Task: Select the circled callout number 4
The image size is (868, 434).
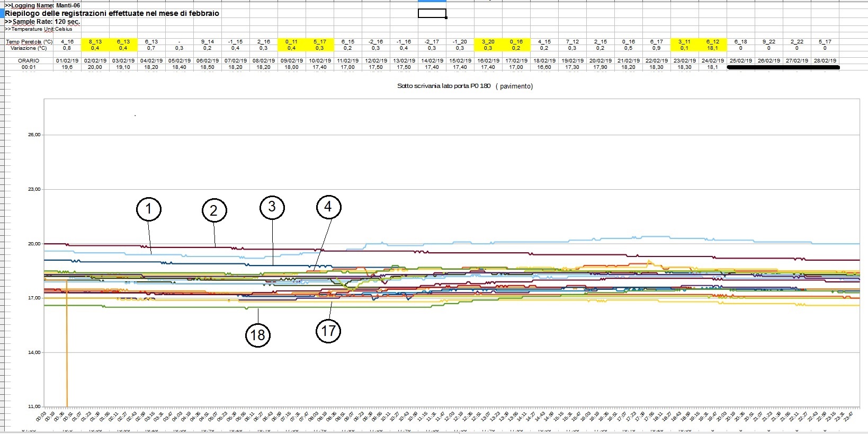Action: tap(328, 207)
